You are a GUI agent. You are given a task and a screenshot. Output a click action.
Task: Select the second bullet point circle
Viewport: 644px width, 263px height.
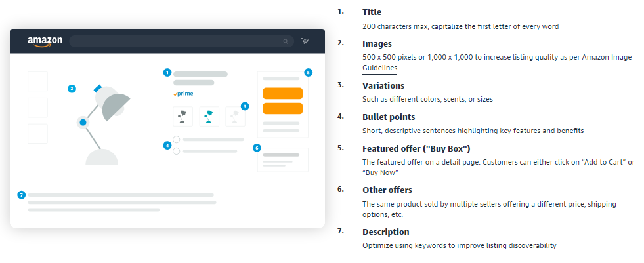pos(176,151)
